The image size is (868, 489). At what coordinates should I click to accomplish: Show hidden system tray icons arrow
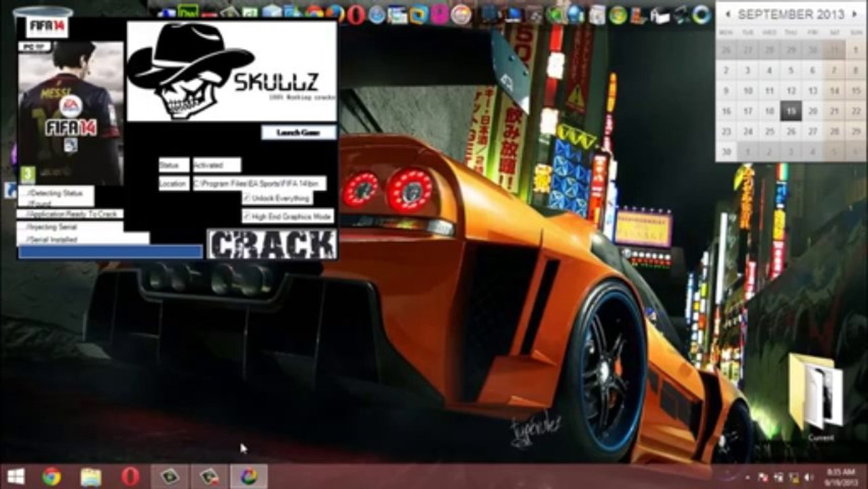tap(747, 477)
